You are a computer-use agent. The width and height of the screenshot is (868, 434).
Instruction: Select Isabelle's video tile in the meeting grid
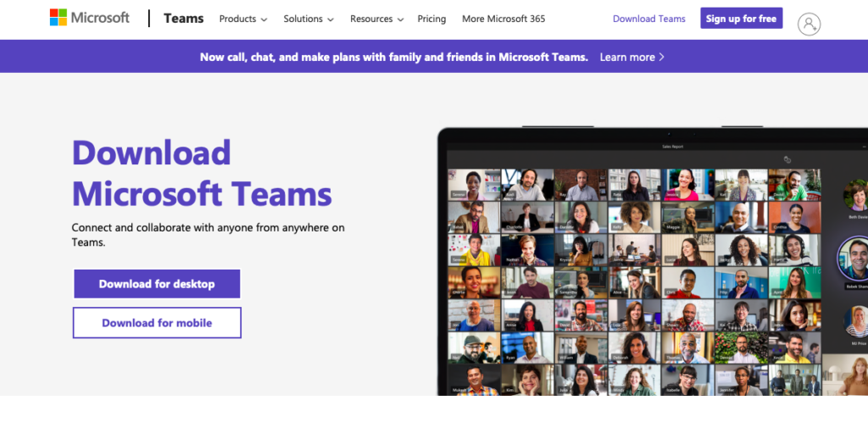coord(687,381)
